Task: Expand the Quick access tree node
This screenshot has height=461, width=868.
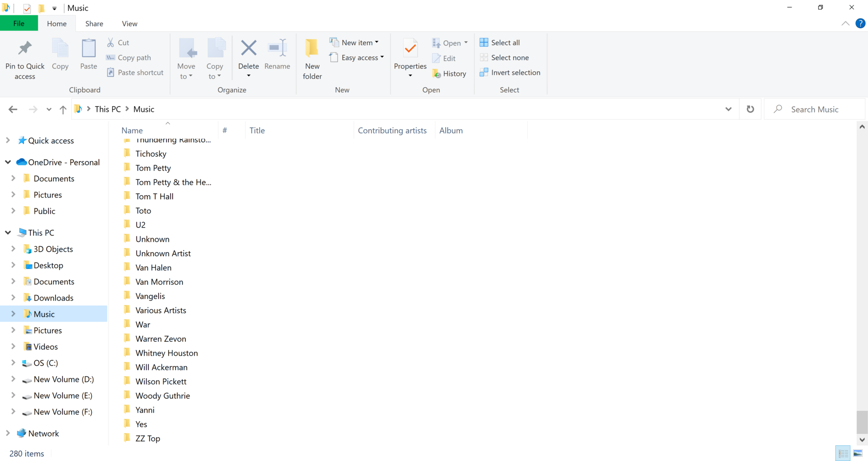Action: 8,140
